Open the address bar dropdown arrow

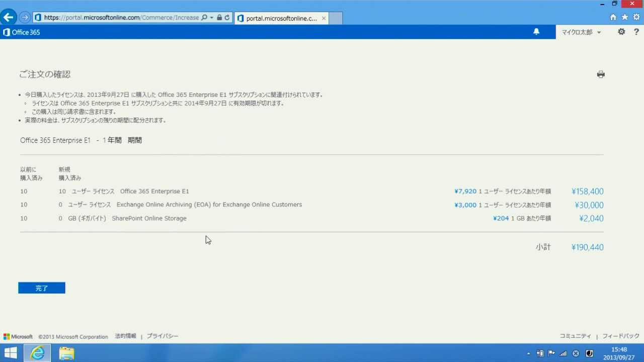click(211, 18)
